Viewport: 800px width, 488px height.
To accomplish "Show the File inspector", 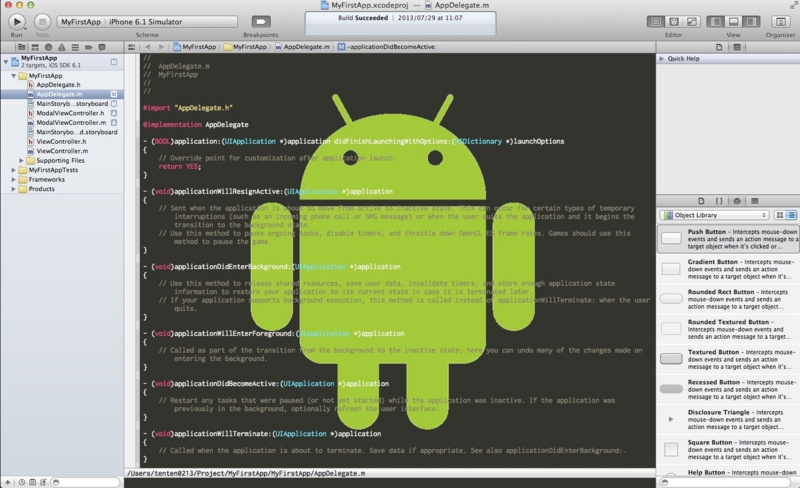I will pyautogui.click(x=719, y=47).
